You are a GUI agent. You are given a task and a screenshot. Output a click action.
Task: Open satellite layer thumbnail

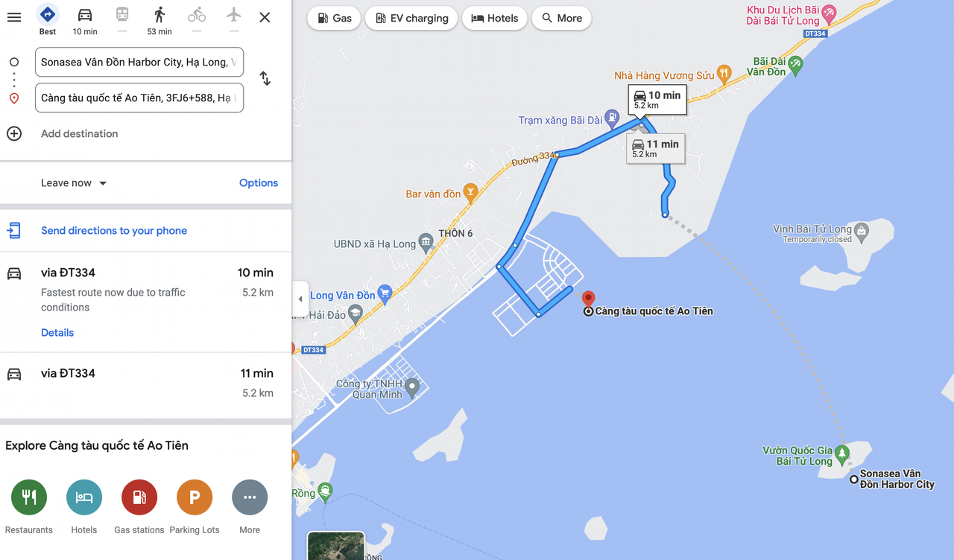[336, 546]
